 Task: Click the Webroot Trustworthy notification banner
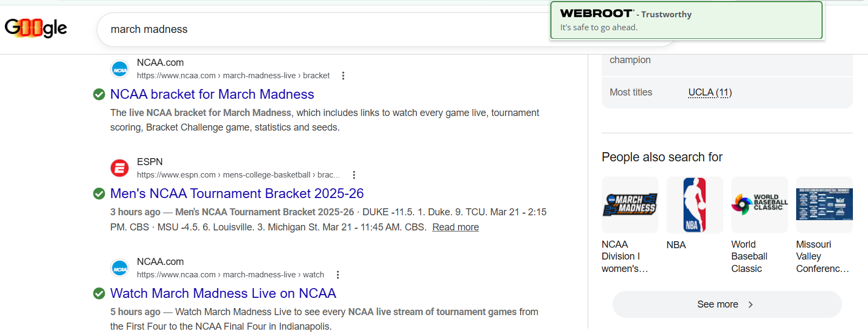click(686, 21)
